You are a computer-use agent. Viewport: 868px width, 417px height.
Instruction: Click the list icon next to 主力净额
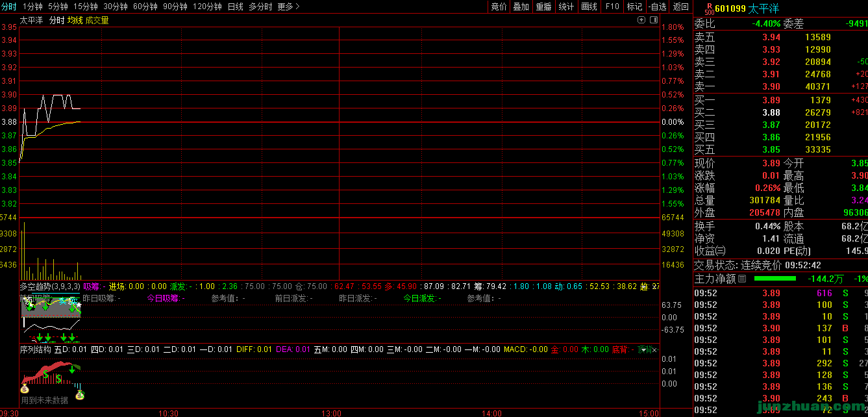[x=742, y=279]
